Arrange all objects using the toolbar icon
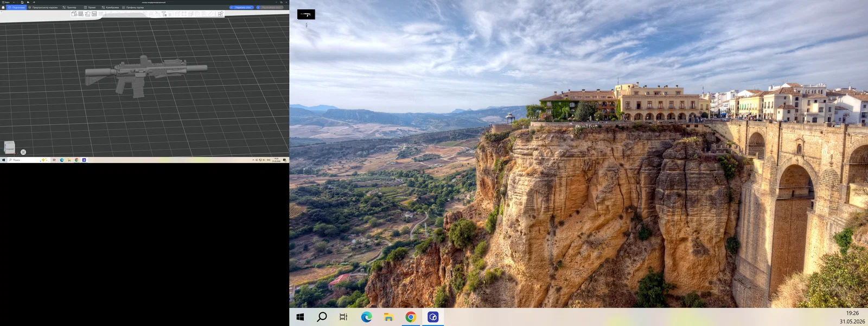This screenshot has width=868, height=326. point(94,14)
